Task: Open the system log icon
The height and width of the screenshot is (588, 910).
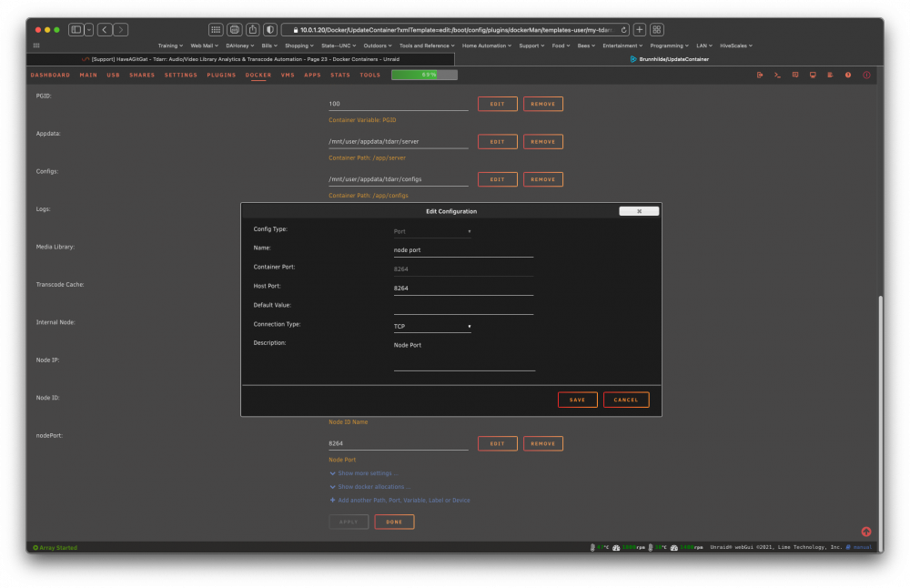Action: tap(831, 75)
